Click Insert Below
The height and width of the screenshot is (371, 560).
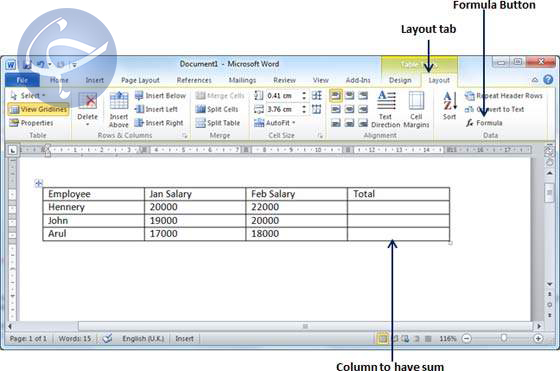pos(160,96)
